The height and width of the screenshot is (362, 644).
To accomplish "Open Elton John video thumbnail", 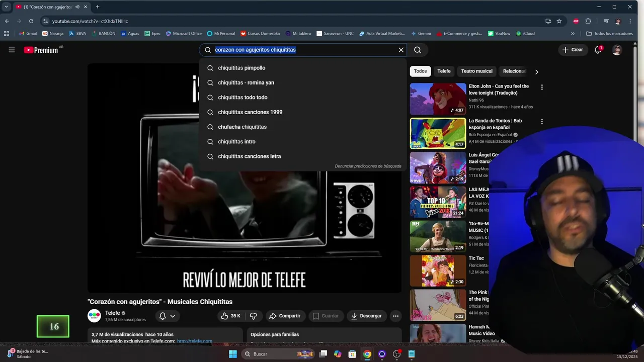I will click(x=438, y=99).
